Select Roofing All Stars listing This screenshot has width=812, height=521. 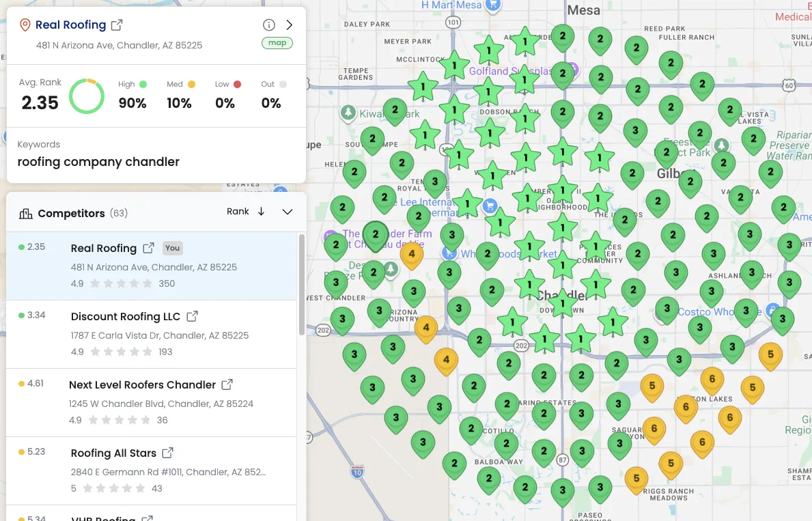(x=151, y=470)
